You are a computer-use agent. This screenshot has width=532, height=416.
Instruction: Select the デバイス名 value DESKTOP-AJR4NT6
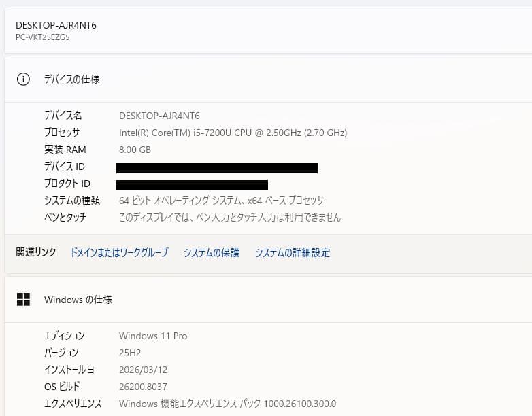159,116
